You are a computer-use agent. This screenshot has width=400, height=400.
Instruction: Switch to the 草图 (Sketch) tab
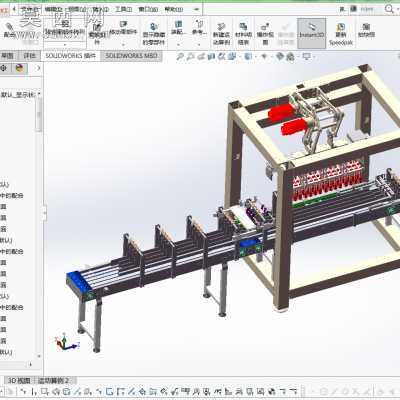tap(8, 56)
